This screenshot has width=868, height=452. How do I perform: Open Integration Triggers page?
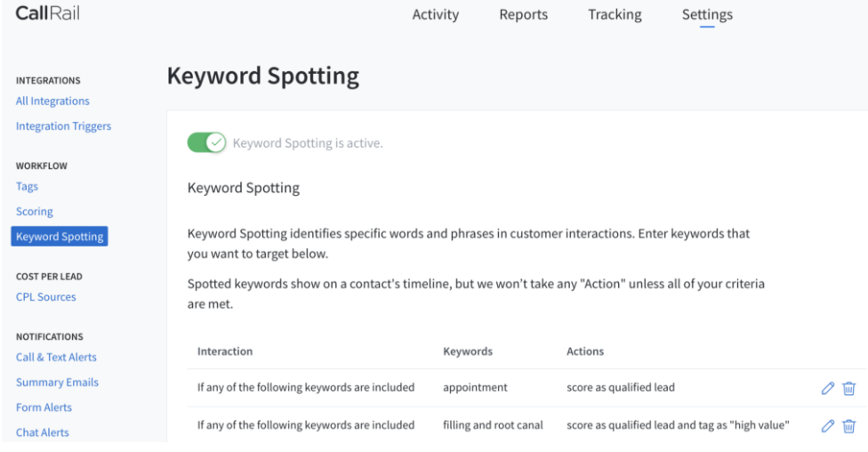tap(62, 126)
